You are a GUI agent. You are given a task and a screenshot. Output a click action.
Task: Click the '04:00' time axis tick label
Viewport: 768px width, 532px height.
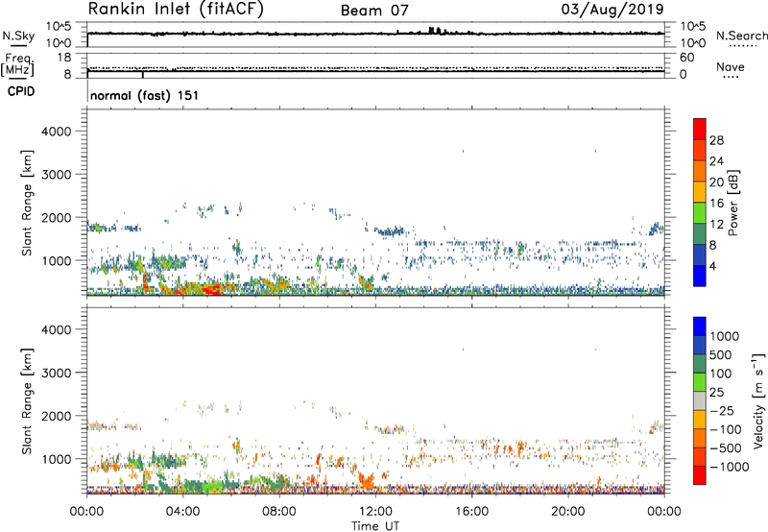pyautogui.click(x=182, y=512)
